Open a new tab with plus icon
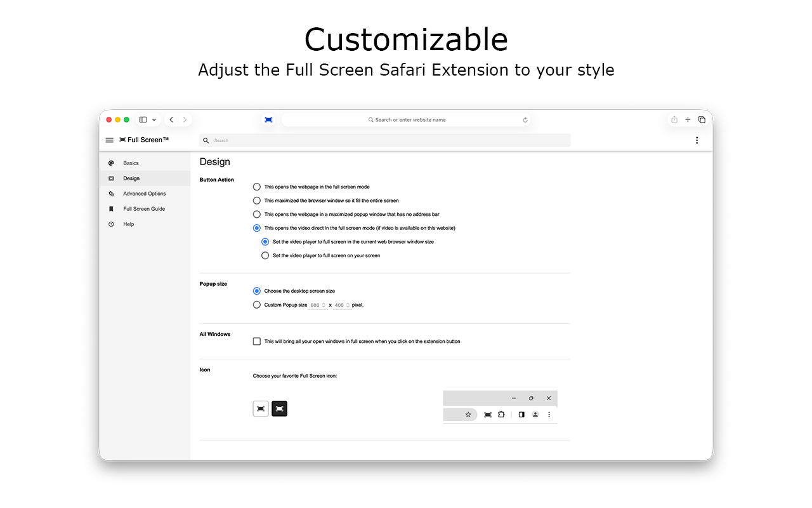 click(x=688, y=119)
